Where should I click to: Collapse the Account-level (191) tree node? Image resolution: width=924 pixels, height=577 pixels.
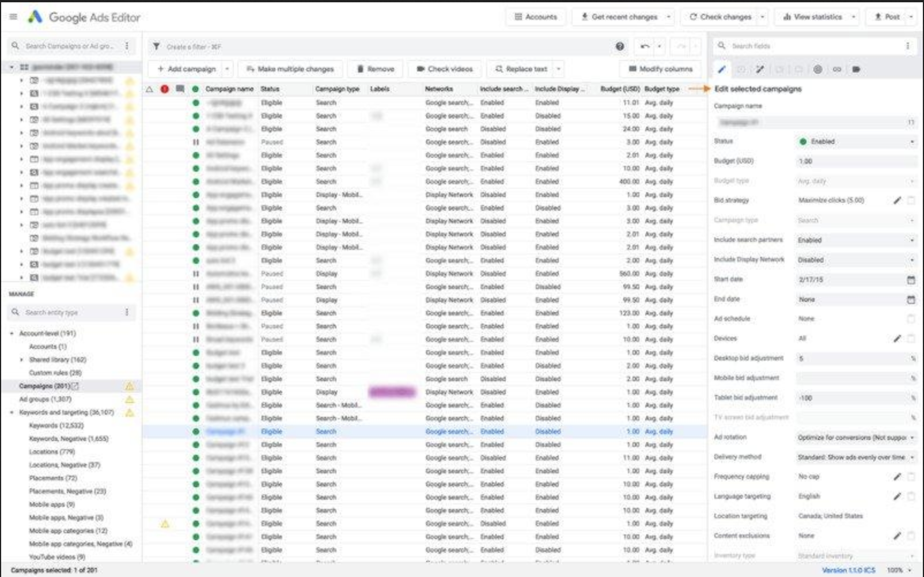(12, 333)
